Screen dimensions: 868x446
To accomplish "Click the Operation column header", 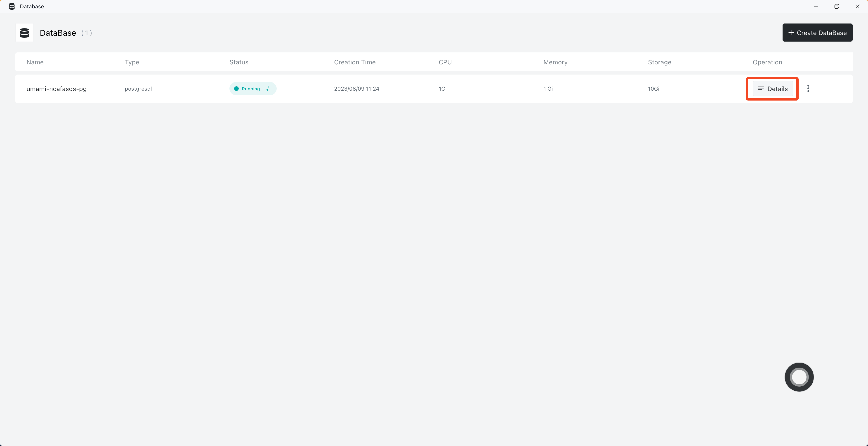I will click(x=767, y=62).
